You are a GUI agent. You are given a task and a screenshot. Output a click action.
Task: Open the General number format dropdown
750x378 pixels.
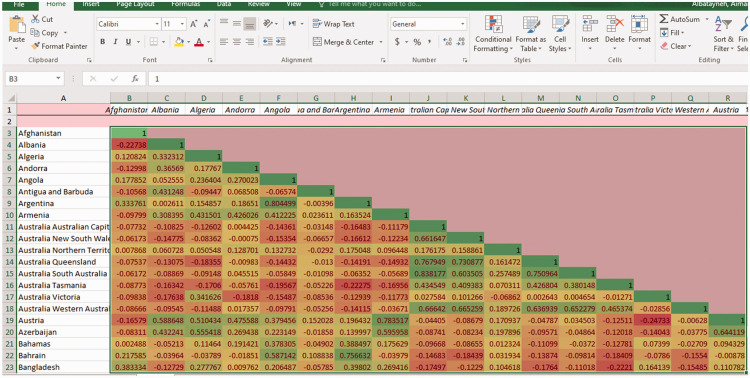(x=463, y=24)
